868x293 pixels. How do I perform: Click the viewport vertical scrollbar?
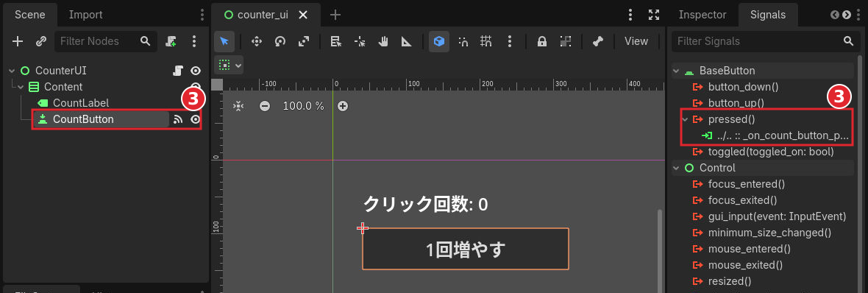659,251
